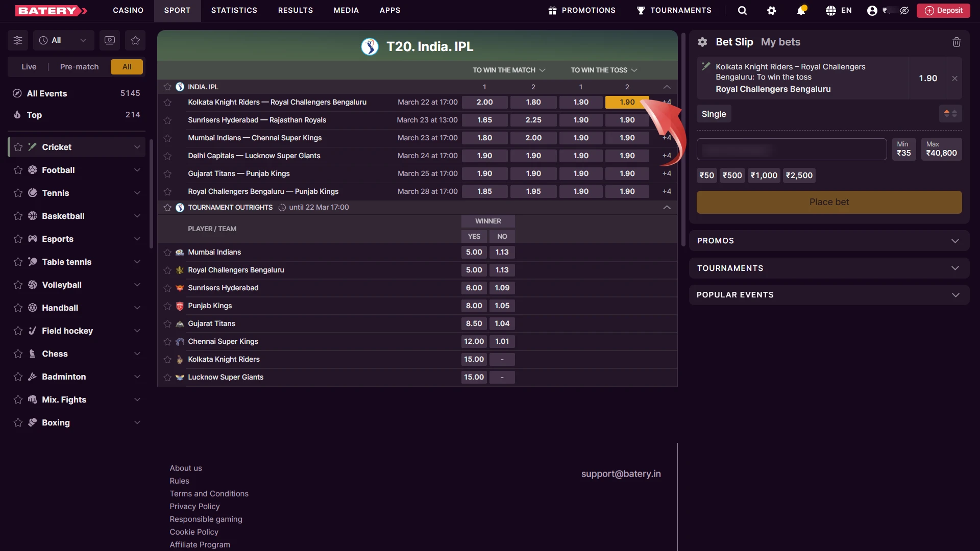980x551 pixels.
Task: Open the Privacy Policy link
Action: [194, 506]
